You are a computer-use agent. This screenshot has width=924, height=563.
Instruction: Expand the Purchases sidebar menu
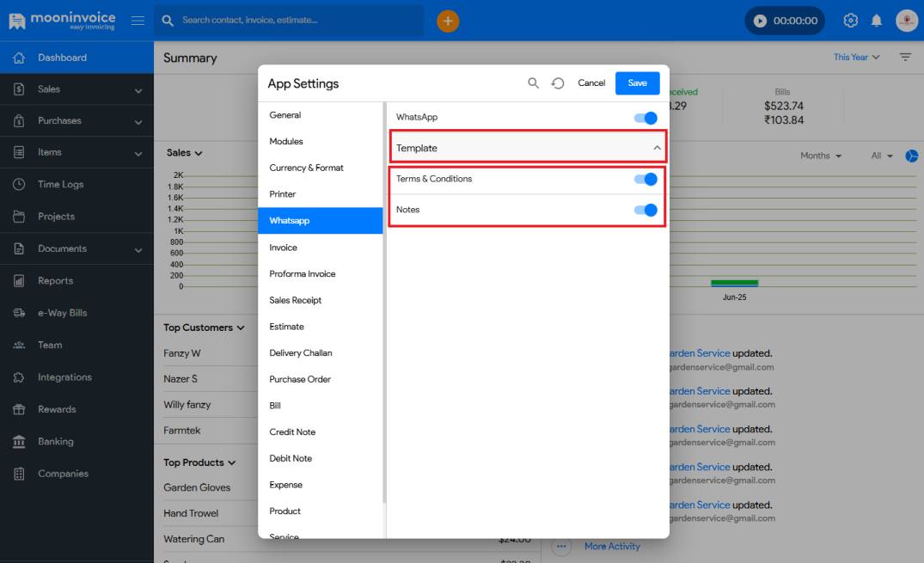(138, 122)
